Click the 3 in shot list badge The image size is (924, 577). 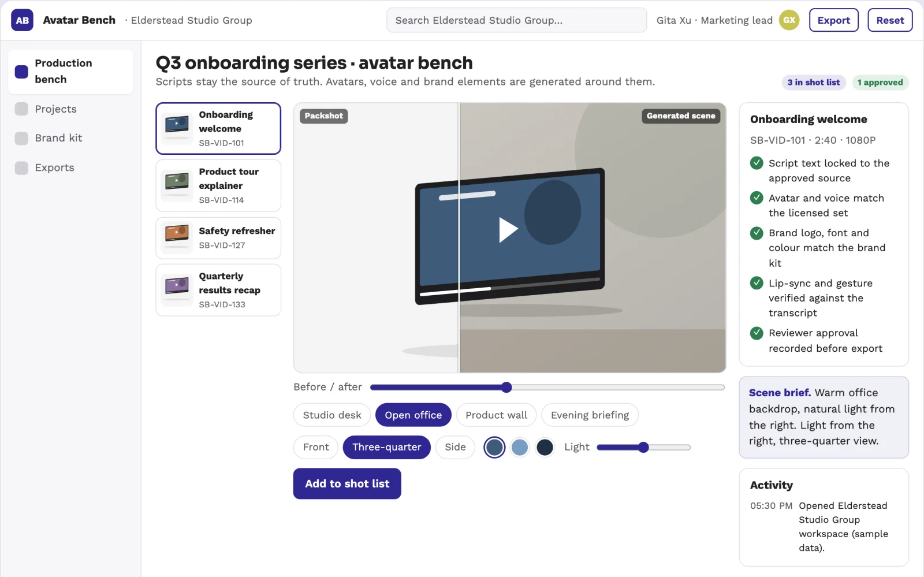tap(814, 83)
